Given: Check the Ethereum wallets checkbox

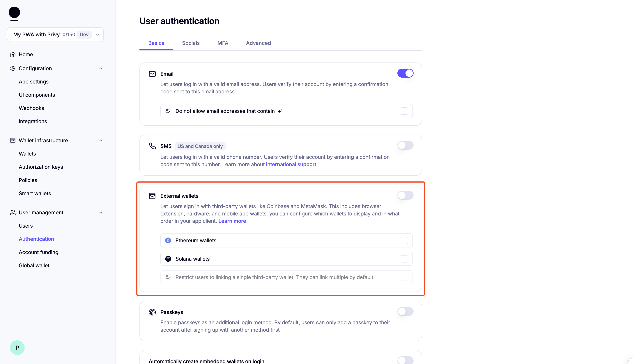Looking at the screenshot, I should (404, 240).
